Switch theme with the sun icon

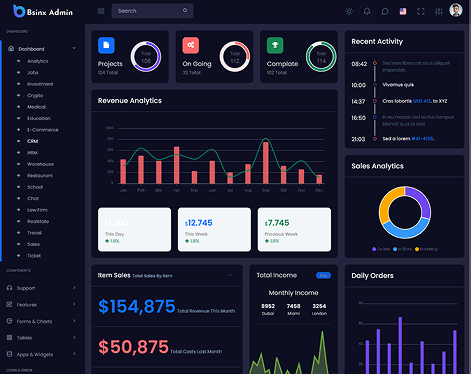(349, 11)
